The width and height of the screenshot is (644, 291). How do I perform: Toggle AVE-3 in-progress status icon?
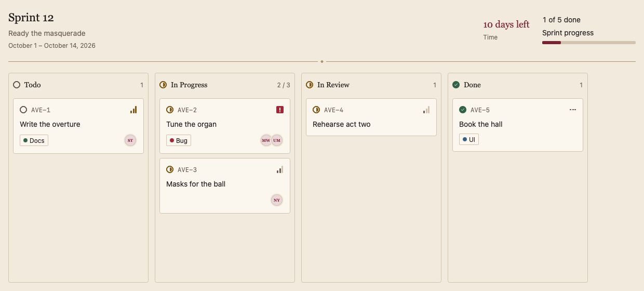pyautogui.click(x=170, y=169)
